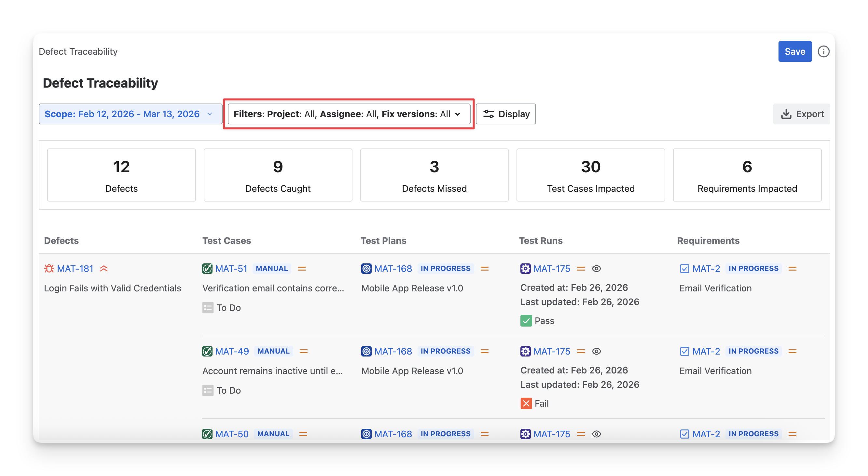Click the test plan icon beside first MAT-168
Viewport: 868px width, 476px height.
[366, 268]
